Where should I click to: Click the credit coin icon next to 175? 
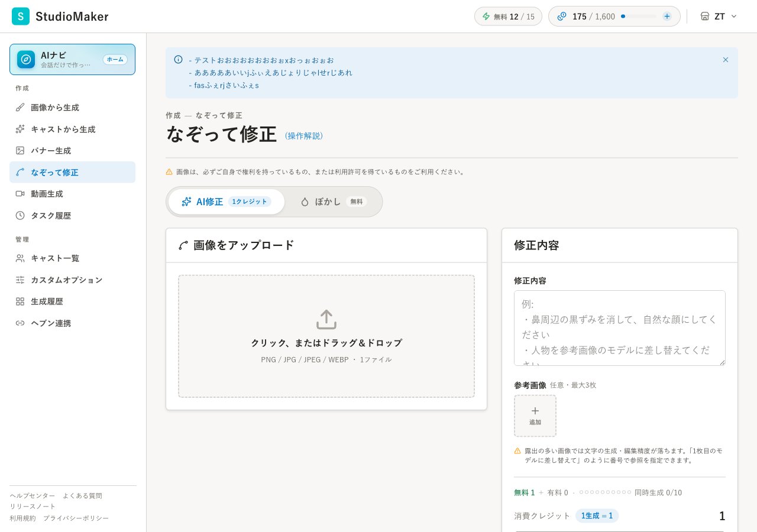[562, 17]
